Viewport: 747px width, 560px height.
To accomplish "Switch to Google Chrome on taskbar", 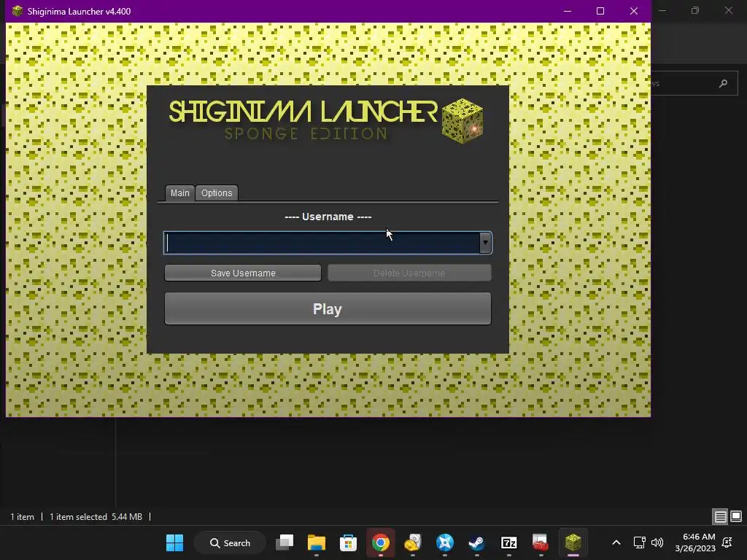I will [381, 542].
